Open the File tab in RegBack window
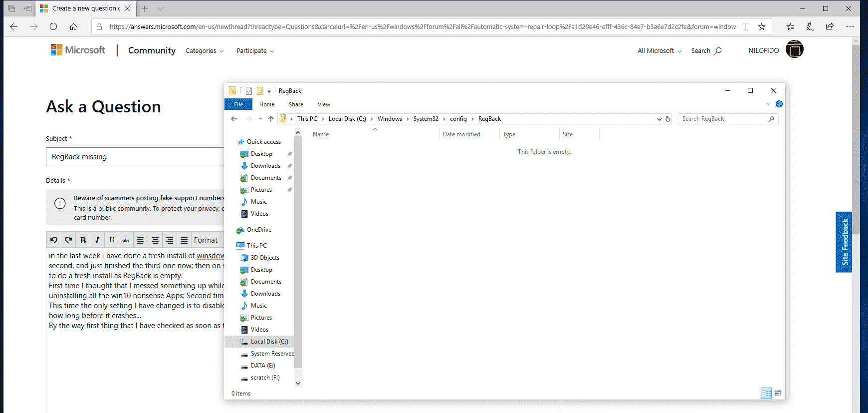 (238, 104)
